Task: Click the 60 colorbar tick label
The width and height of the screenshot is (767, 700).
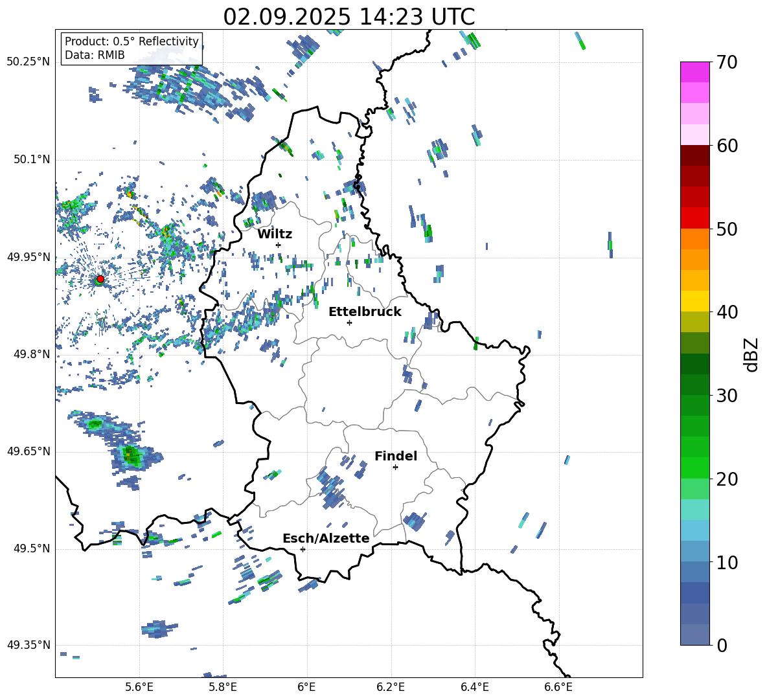Action: point(727,146)
